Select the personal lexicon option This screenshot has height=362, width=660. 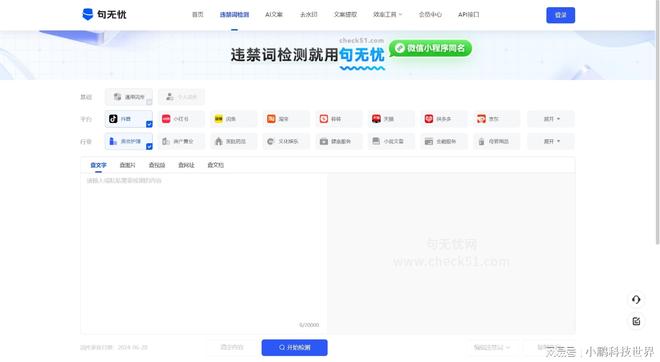pos(181,97)
